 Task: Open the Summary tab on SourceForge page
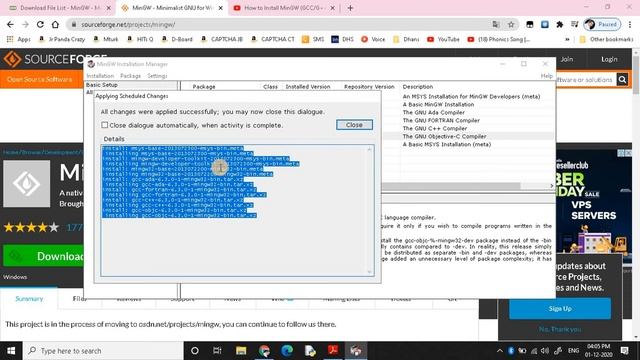pos(29,299)
